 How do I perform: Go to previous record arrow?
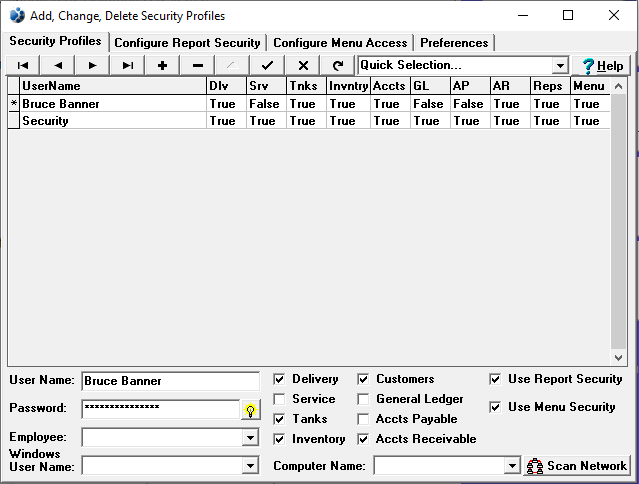coord(57,66)
